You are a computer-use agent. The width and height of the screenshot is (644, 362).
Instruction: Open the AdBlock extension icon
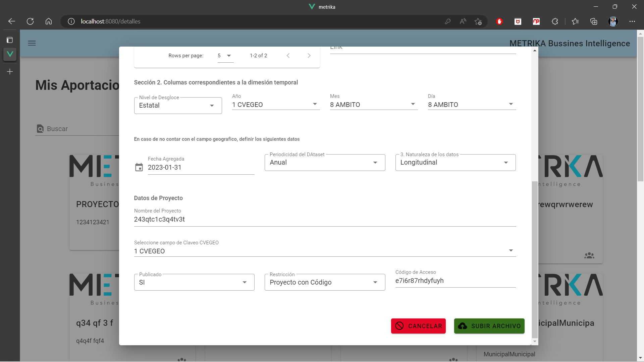click(x=499, y=21)
